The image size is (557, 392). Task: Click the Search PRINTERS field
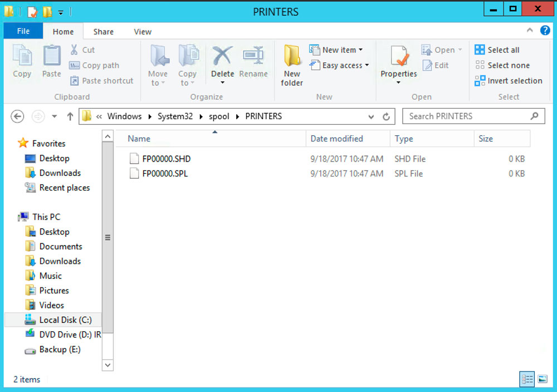coord(467,116)
